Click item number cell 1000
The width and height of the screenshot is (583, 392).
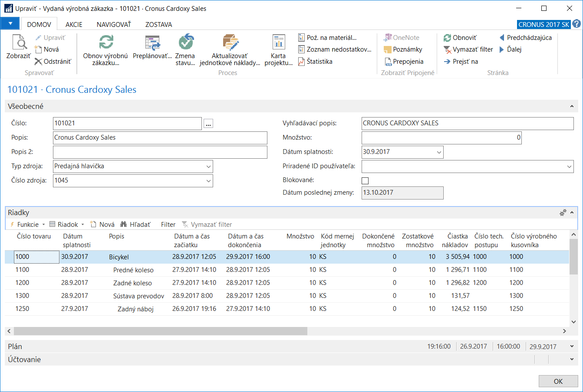tap(37, 257)
